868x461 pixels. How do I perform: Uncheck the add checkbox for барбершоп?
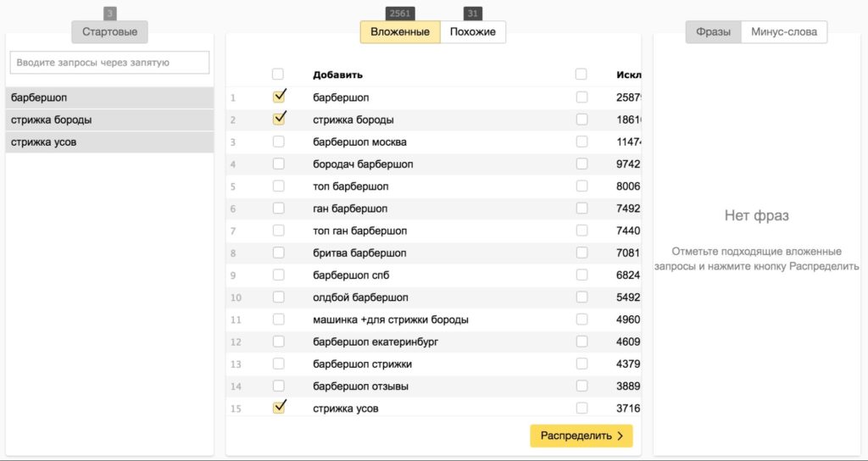point(278,97)
